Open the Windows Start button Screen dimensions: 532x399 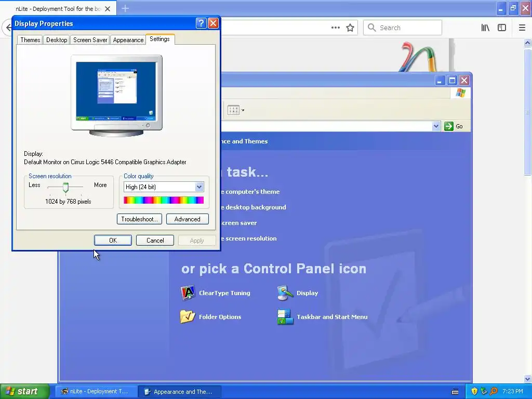pos(24,391)
